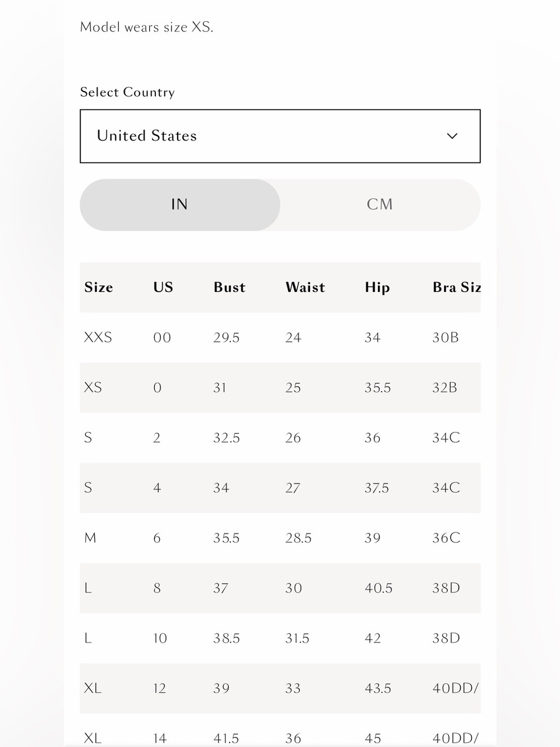Image resolution: width=560 pixels, height=747 pixels.
Task: Click the US size 2 row
Action: (x=280, y=438)
